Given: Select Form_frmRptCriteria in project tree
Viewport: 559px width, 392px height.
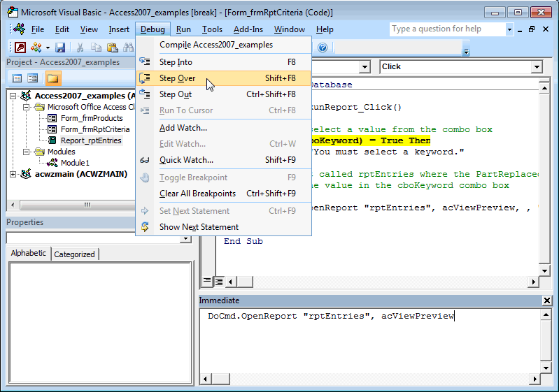Looking at the screenshot, I should [95, 129].
